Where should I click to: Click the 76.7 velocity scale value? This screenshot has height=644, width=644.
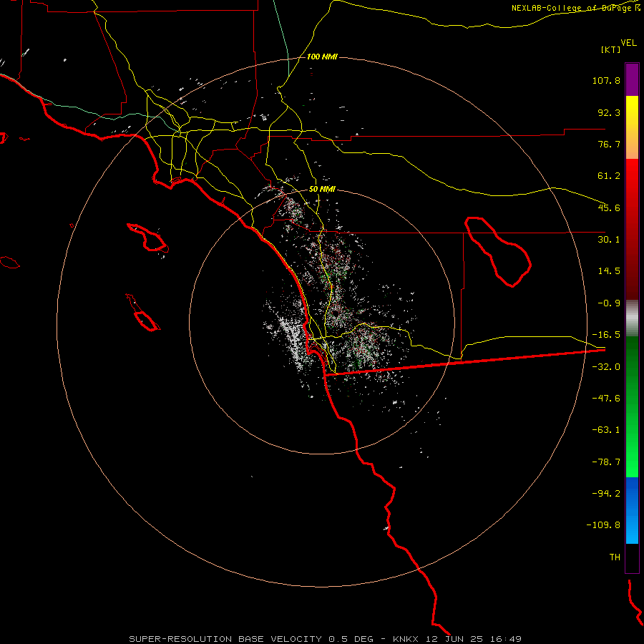[609, 144]
